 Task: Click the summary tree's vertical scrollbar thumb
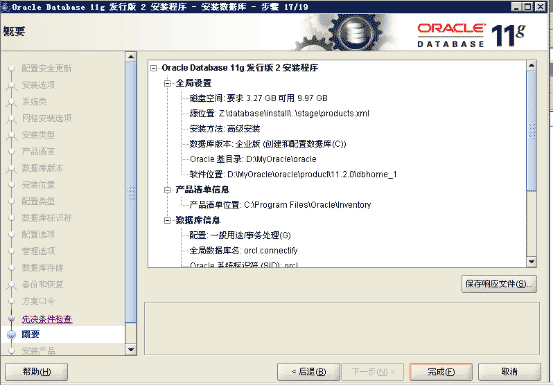point(531,131)
